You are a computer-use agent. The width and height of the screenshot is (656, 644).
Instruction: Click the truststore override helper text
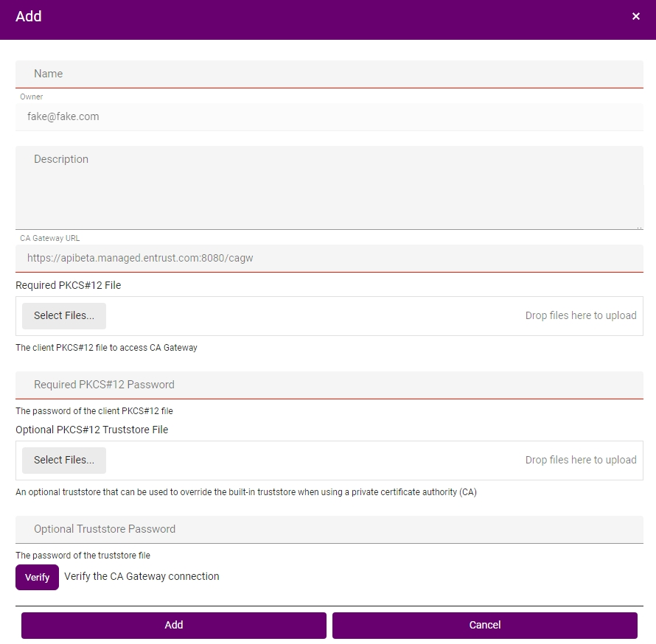pyautogui.click(x=246, y=492)
